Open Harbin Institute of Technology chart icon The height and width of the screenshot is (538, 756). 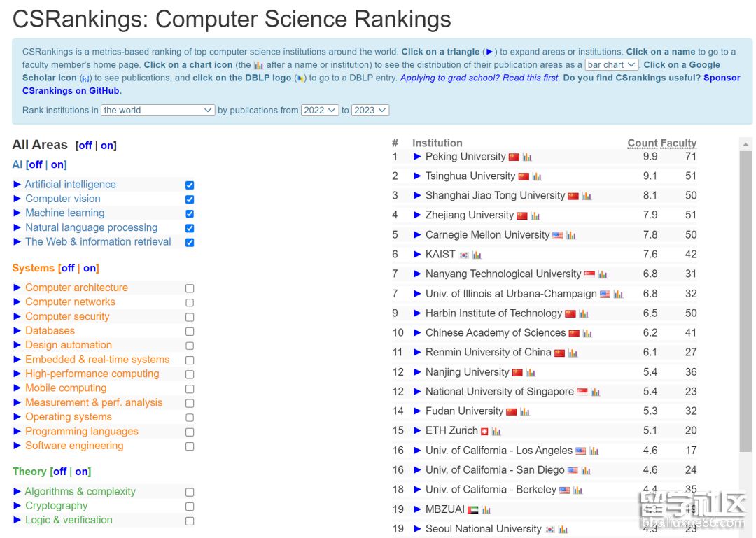click(583, 314)
